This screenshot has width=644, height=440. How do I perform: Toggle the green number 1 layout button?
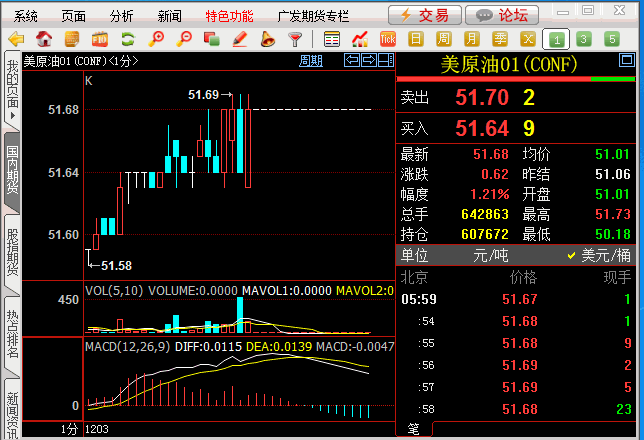[556, 40]
